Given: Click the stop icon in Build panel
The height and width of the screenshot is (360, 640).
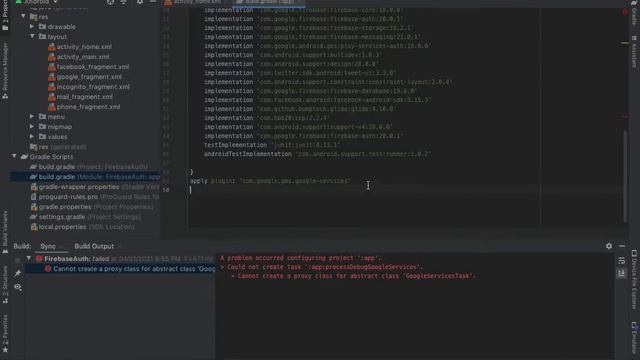Looking at the screenshot, I should tap(17, 260).
